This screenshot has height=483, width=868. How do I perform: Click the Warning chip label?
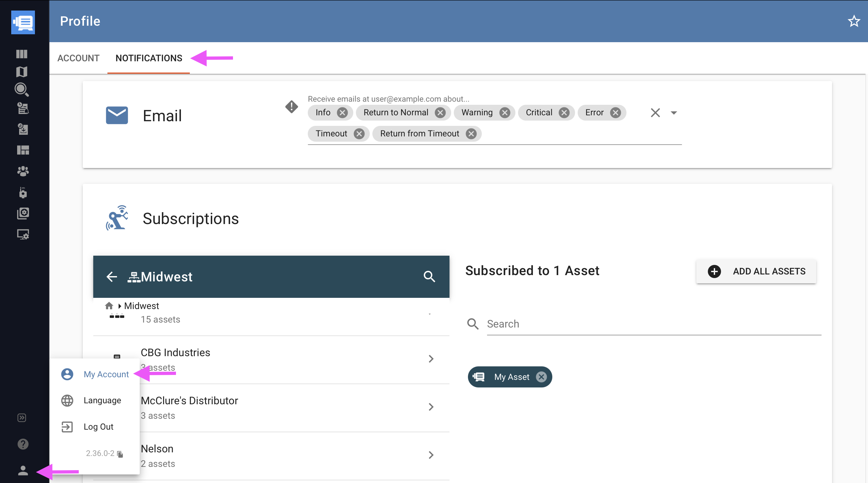[x=477, y=112]
